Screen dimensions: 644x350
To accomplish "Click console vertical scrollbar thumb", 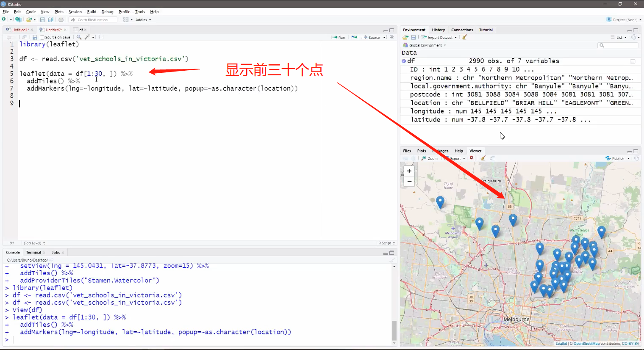I will [x=394, y=330].
